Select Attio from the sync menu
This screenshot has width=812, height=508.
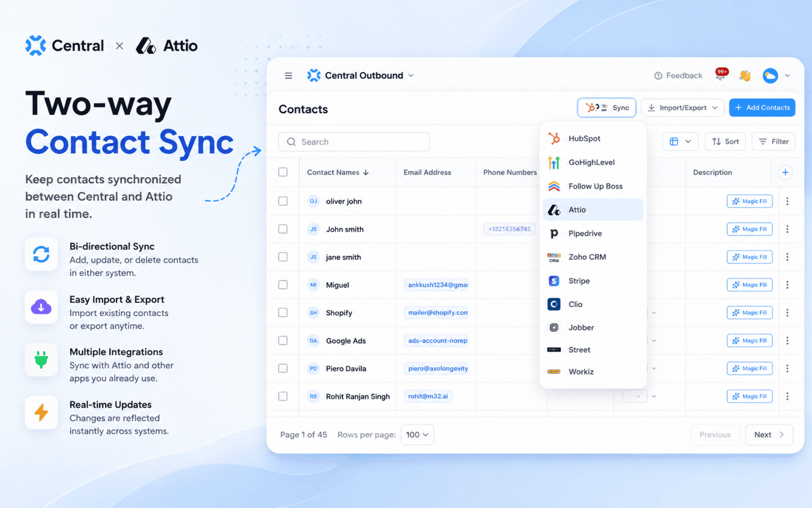pos(593,210)
